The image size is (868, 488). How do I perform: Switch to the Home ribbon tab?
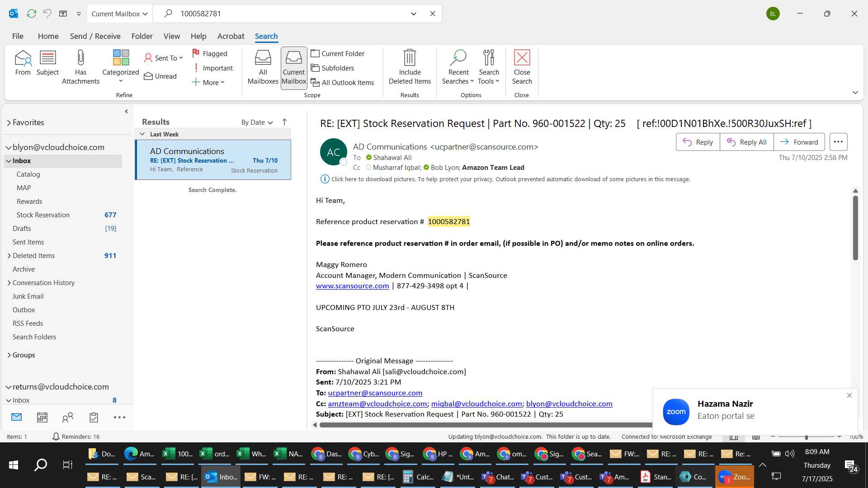point(48,36)
